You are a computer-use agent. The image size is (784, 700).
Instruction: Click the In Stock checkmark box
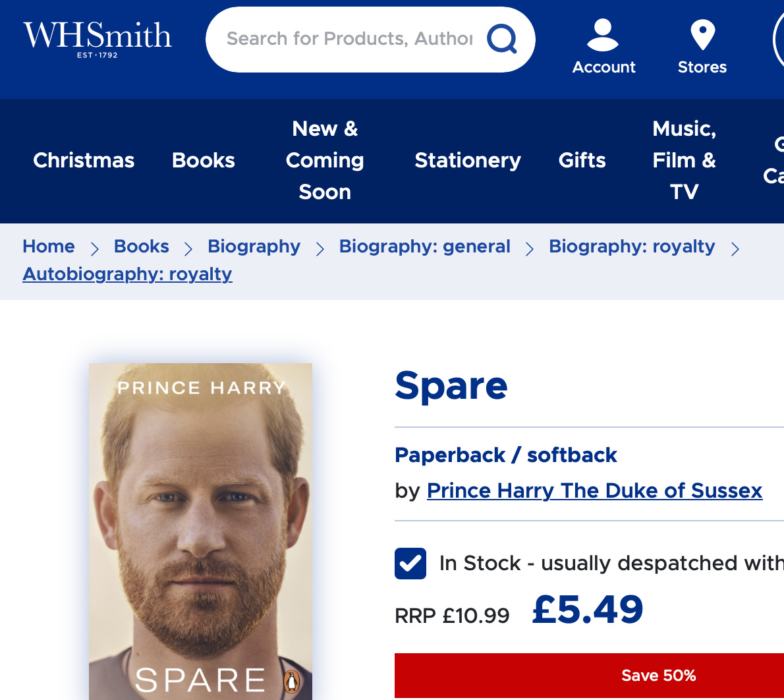[x=410, y=564]
